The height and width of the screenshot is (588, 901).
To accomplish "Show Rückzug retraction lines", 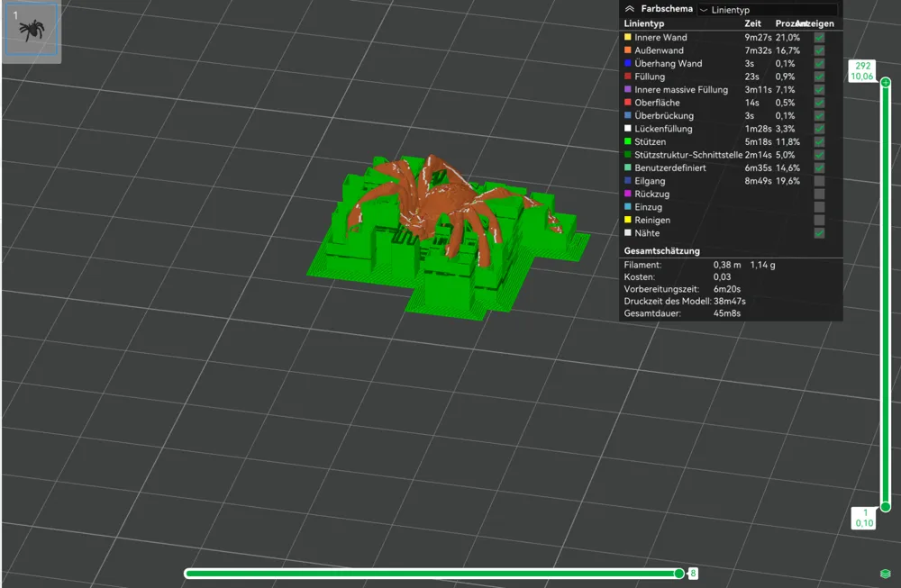I will 818,194.
